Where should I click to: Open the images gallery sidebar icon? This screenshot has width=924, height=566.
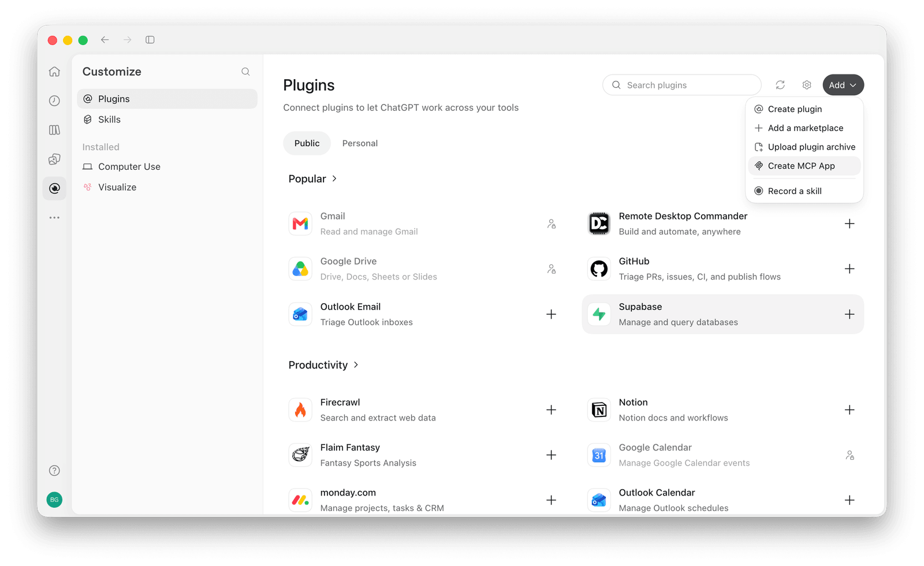point(54,159)
